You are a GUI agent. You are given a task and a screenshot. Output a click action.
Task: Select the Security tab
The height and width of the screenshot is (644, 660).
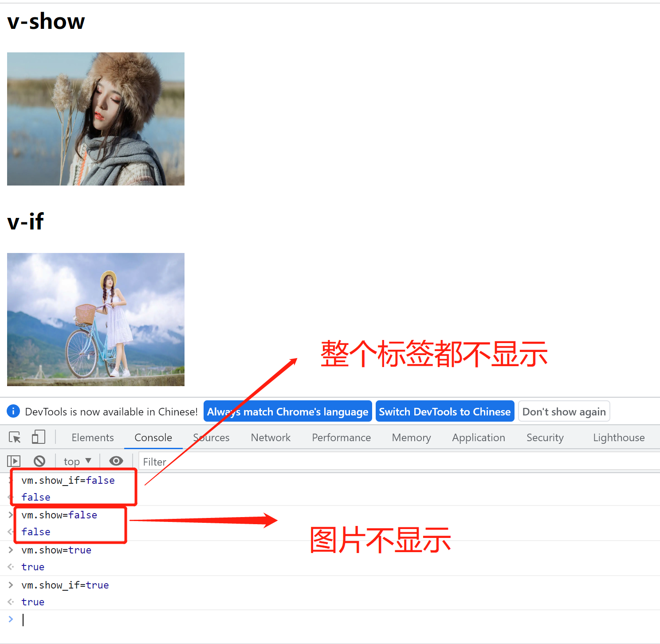tap(545, 438)
